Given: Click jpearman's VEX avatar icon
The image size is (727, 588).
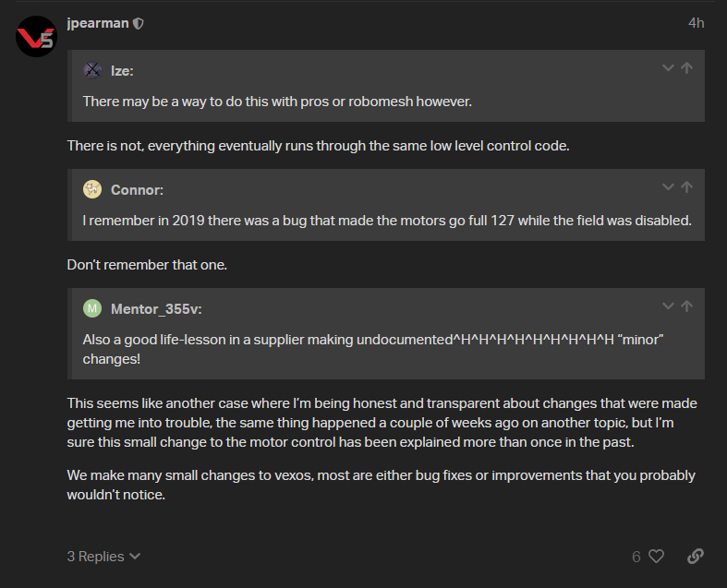Looking at the screenshot, I should (x=35, y=36).
